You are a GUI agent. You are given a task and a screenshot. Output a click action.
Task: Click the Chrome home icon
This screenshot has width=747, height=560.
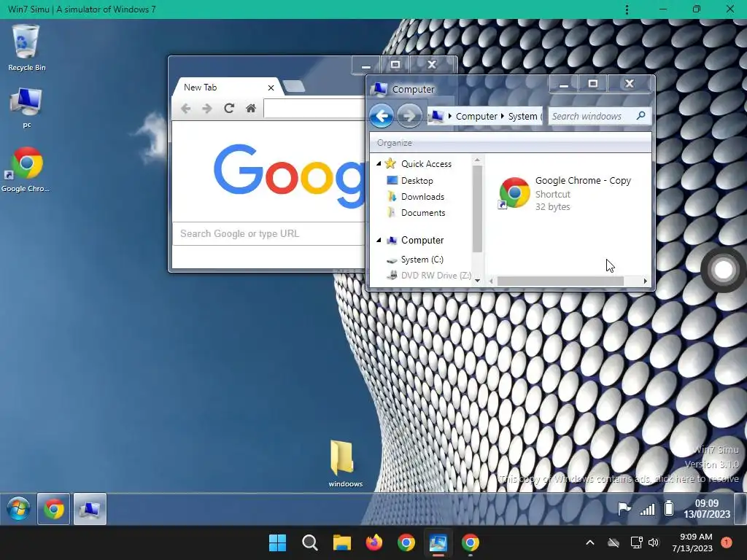click(251, 109)
